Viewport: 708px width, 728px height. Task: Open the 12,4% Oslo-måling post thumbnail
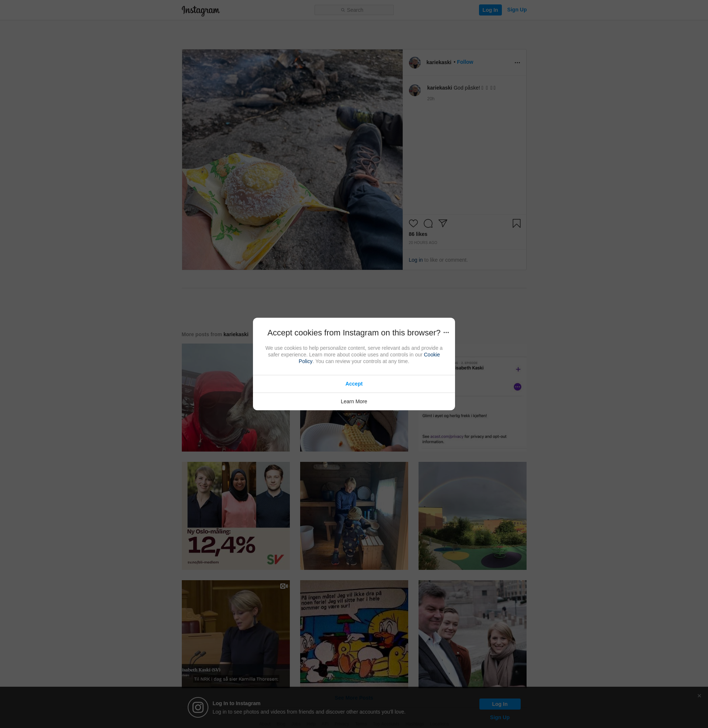[x=235, y=516]
